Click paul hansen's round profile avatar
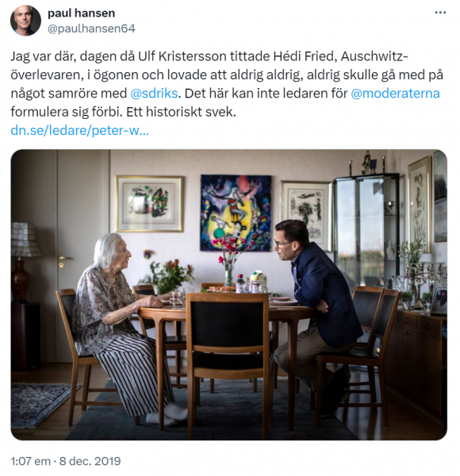Viewport: 460px width, 476px height. [25, 21]
